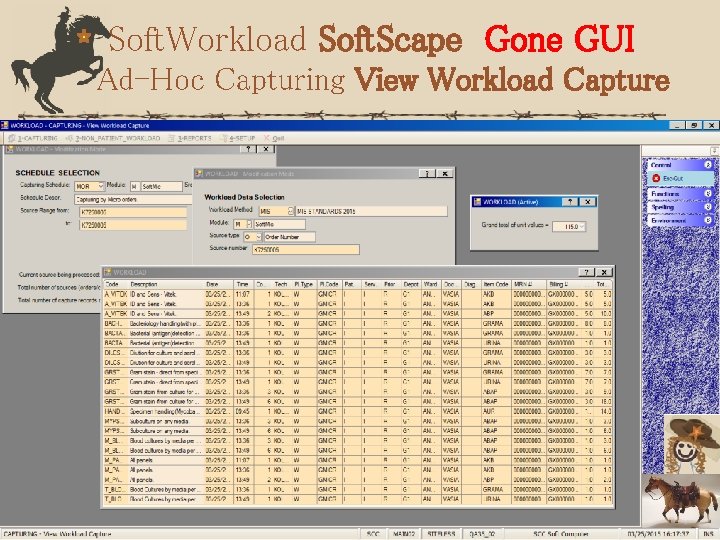The height and width of the screenshot is (540, 720).
Task: Open the 3-REPORTS menu
Action: click(190, 138)
